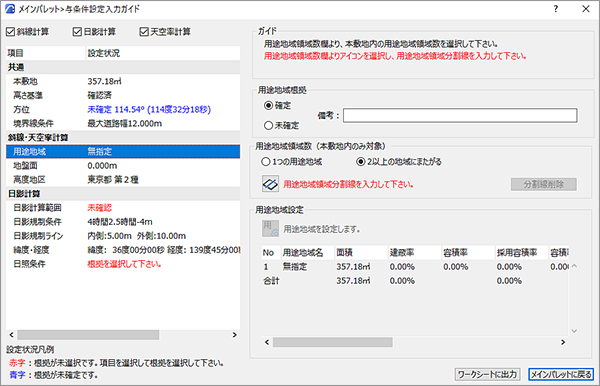The height and width of the screenshot is (386, 600).
Task: Click the settings list horizontal scrollbar thumb
Action: (88, 335)
